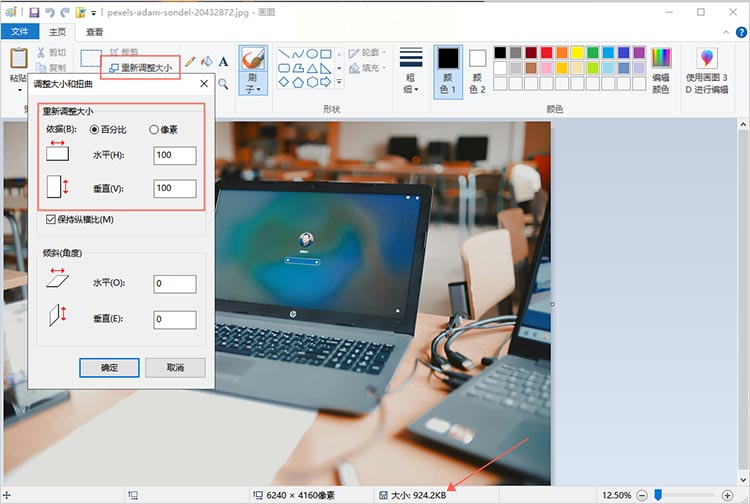This screenshot has height=504, width=750.
Task: Click the zoom slider handle
Action: click(658, 495)
